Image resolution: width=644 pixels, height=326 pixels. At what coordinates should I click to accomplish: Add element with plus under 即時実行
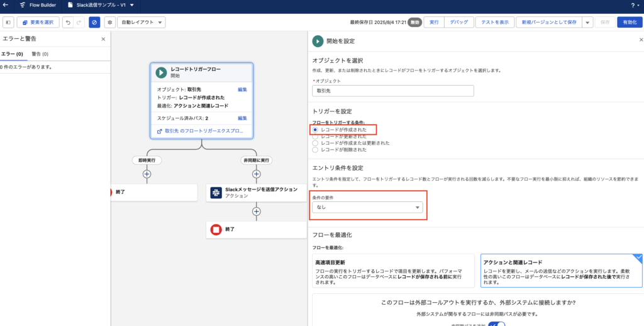pyautogui.click(x=147, y=174)
